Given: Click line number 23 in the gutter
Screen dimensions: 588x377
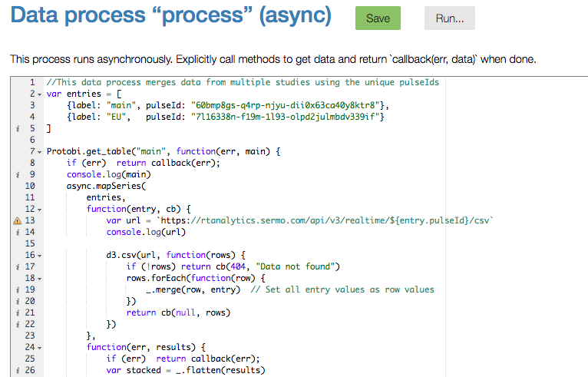Looking at the screenshot, I should point(30,336).
